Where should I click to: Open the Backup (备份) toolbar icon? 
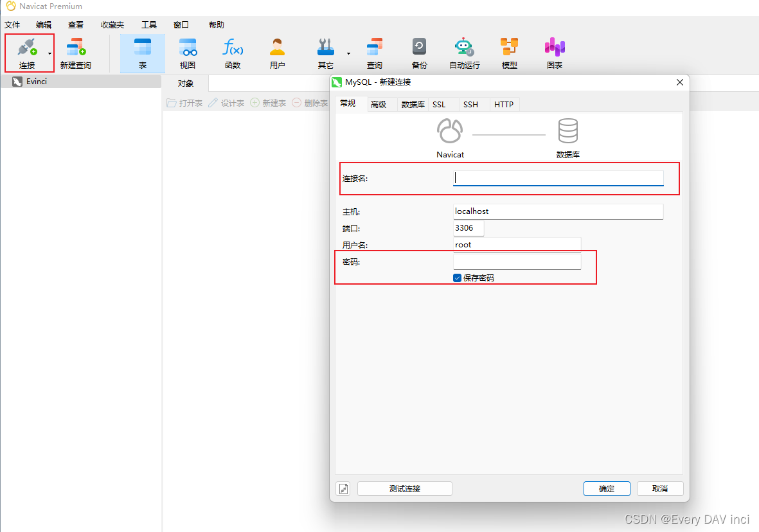419,48
